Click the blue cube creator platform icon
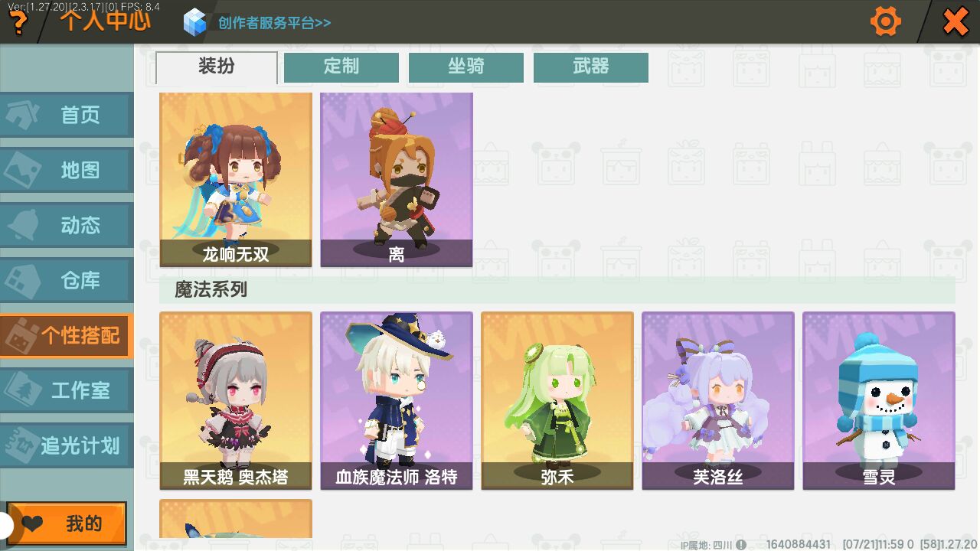 (x=195, y=22)
